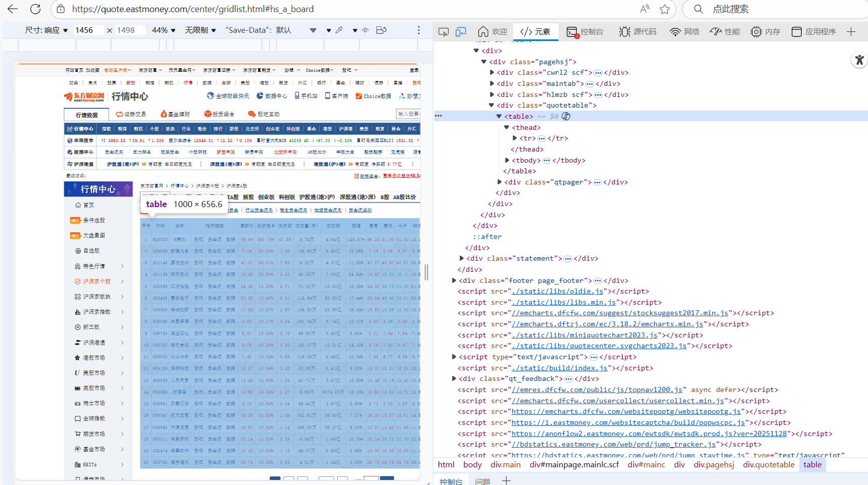868x485 pixels.
Task: Expand the div class qt_feedback node
Action: click(x=454, y=379)
